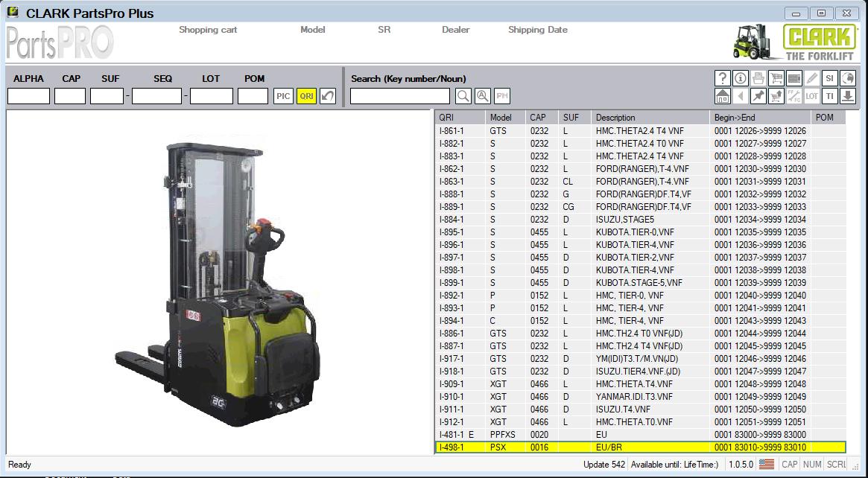Click the download arrow icon
This screenshot has width=868, height=478.
(847, 96)
